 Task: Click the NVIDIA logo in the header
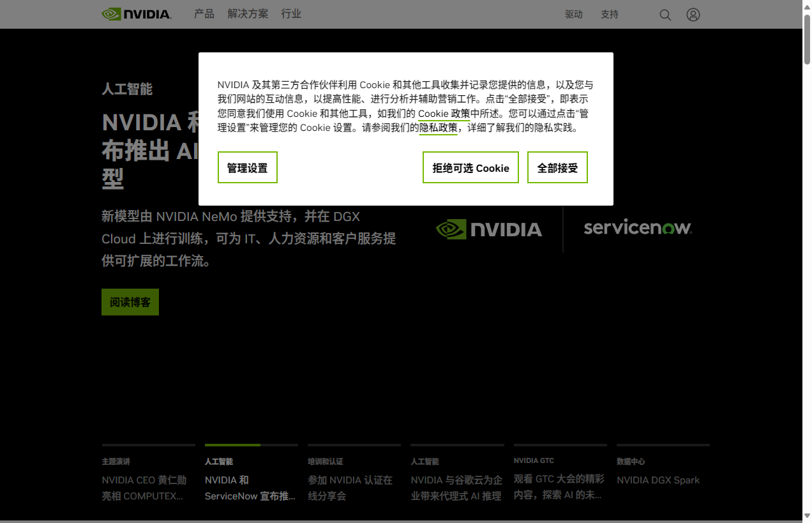[x=136, y=13]
